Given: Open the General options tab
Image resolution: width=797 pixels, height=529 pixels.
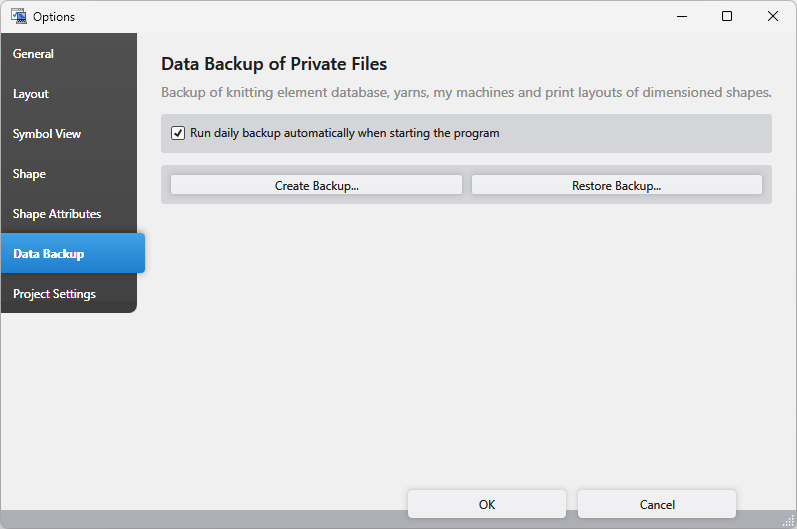Looking at the screenshot, I should point(34,54).
